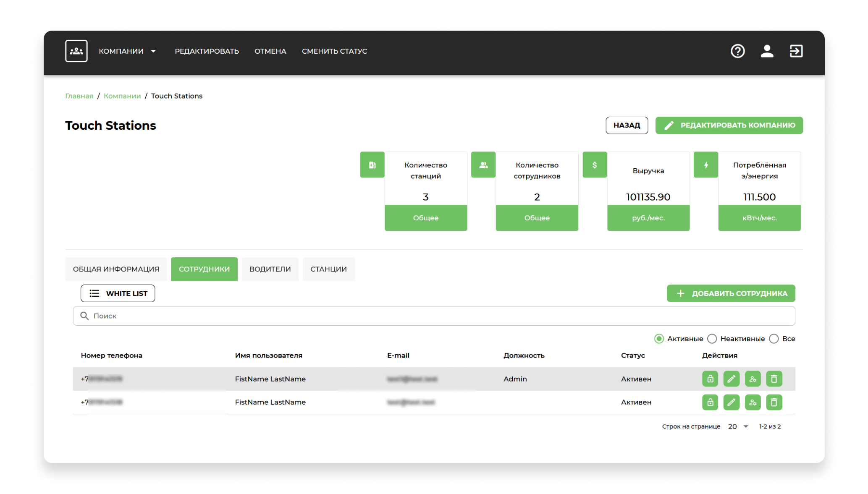Select the Все radio filter
This screenshot has width=868, height=494.
tap(774, 339)
